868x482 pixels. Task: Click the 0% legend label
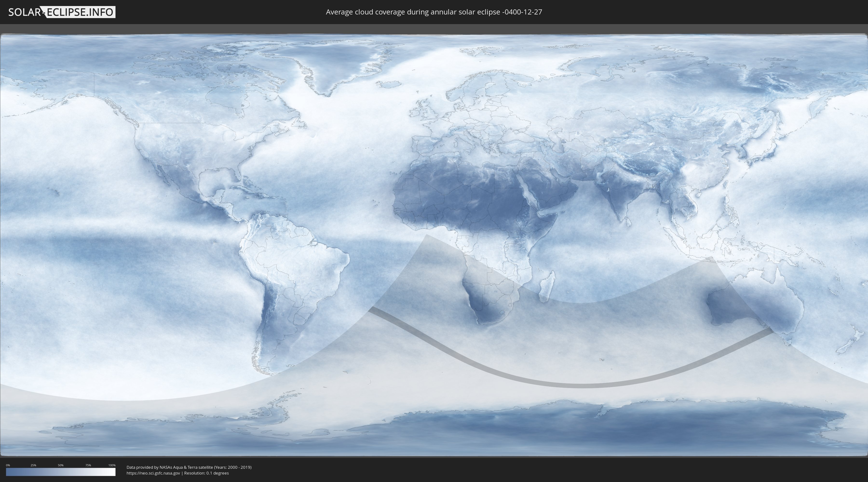click(8, 465)
